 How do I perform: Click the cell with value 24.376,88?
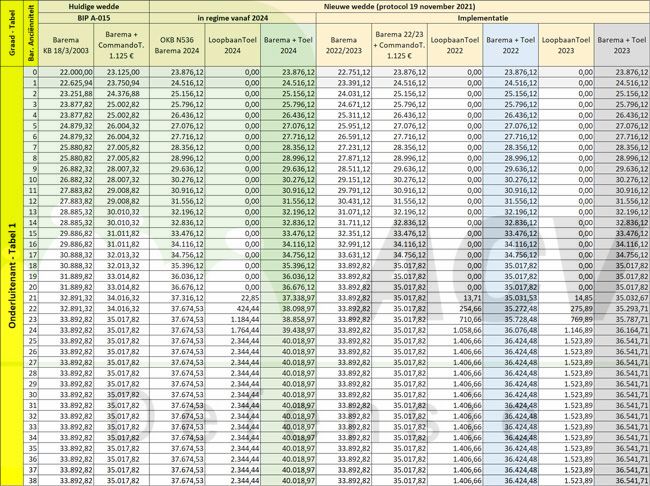(x=121, y=94)
